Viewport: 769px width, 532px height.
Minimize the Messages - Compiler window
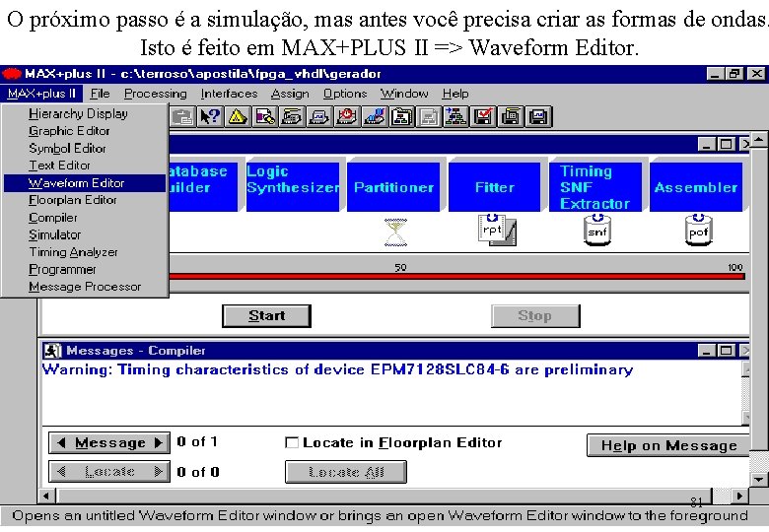pyautogui.click(x=706, y=351)
